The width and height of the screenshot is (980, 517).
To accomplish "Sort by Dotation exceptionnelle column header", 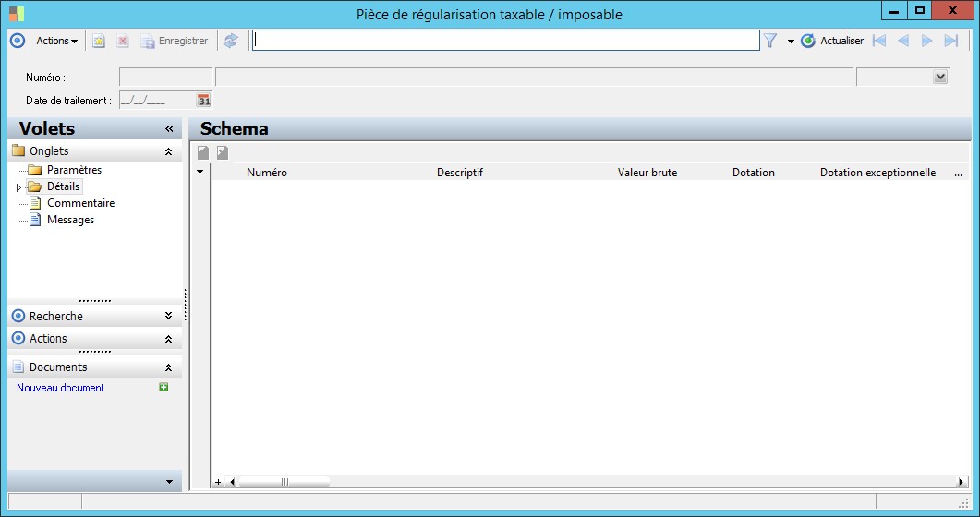I will (878, 173).
